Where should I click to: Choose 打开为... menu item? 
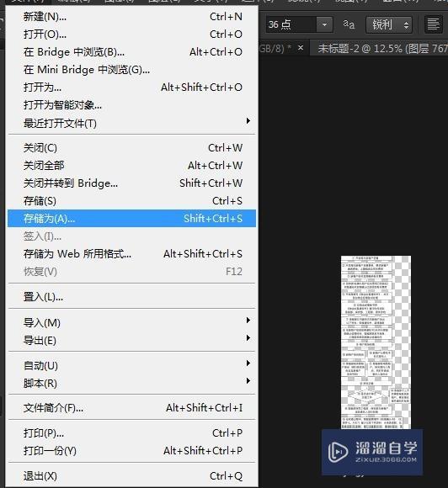tap(131, 88)
